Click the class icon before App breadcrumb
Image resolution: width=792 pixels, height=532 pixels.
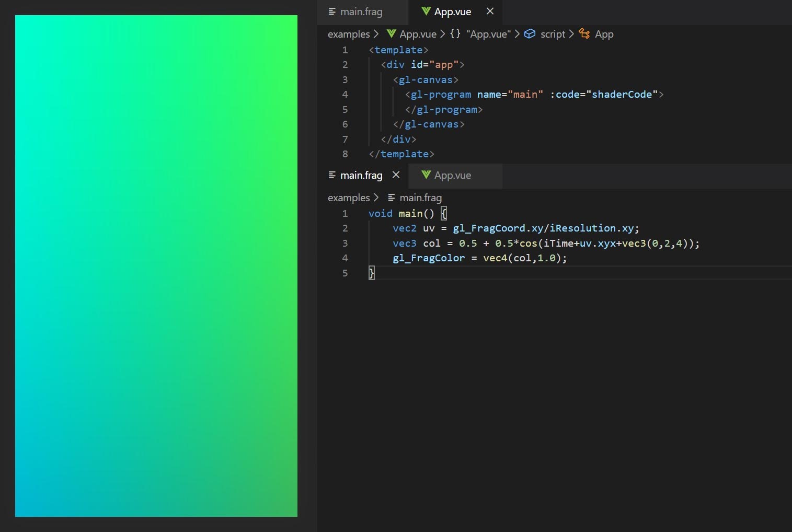pyautogui.click(x=584, y=33)
